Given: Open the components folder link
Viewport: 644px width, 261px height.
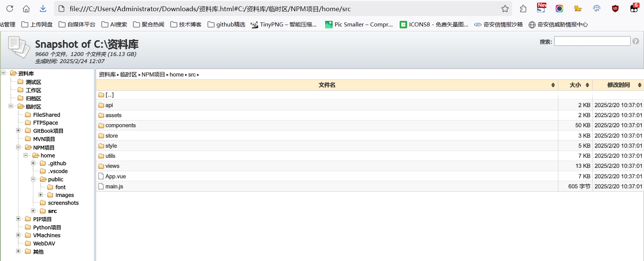Looking at the screenshot, I should coord(120,125).
